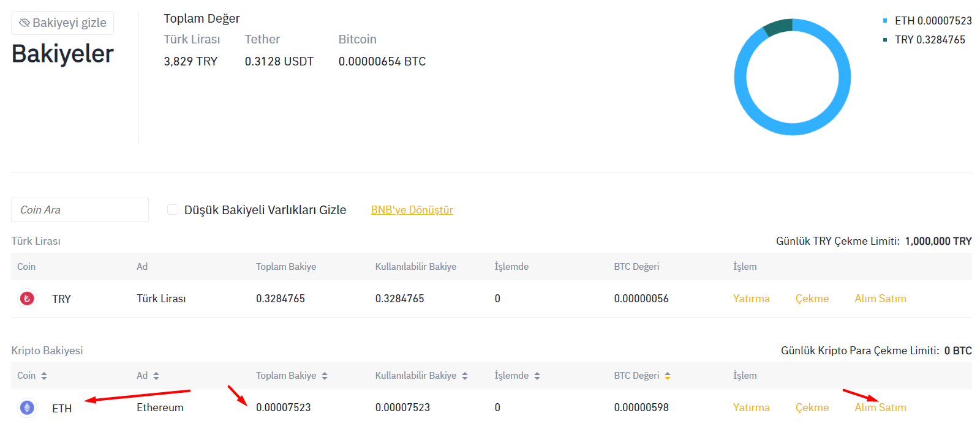Open Alım Satım for Ethereum row
980x424 pixels.
pos(880,407)
